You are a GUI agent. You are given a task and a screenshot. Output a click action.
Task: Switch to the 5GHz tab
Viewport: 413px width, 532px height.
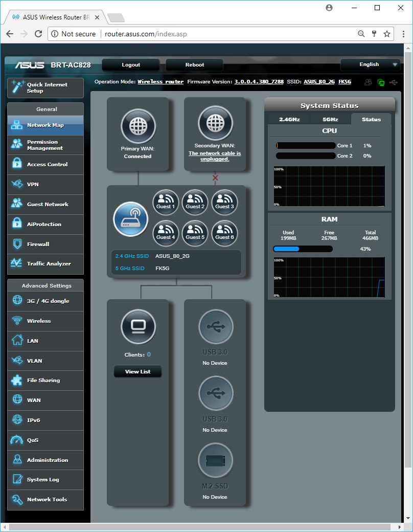(x=330, y=119)
